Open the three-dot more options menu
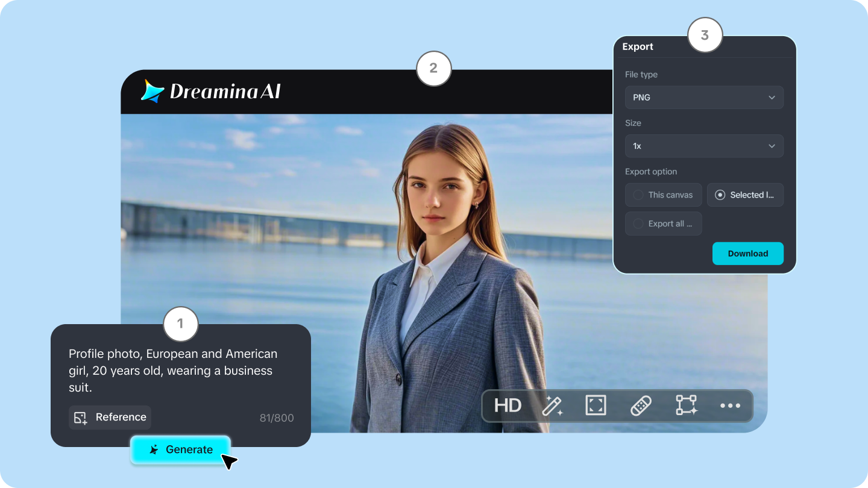 tap(730, 406)
